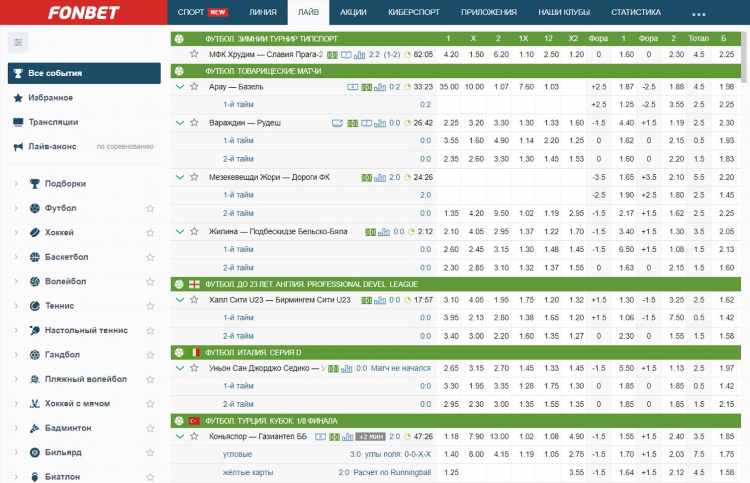Open statistics icon for Коньяспор — Газиантеп ББ
The height and width of the screenshot is (483, 750).
[348, 437]
